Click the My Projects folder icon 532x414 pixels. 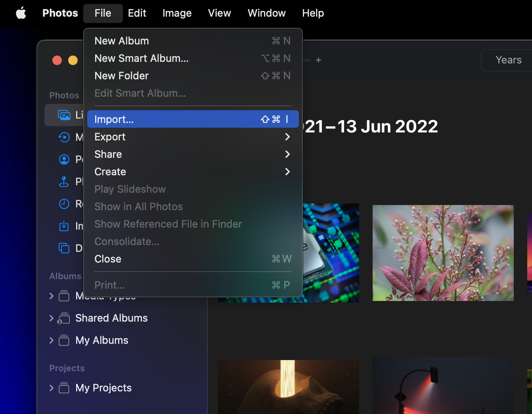click(64, 388)
